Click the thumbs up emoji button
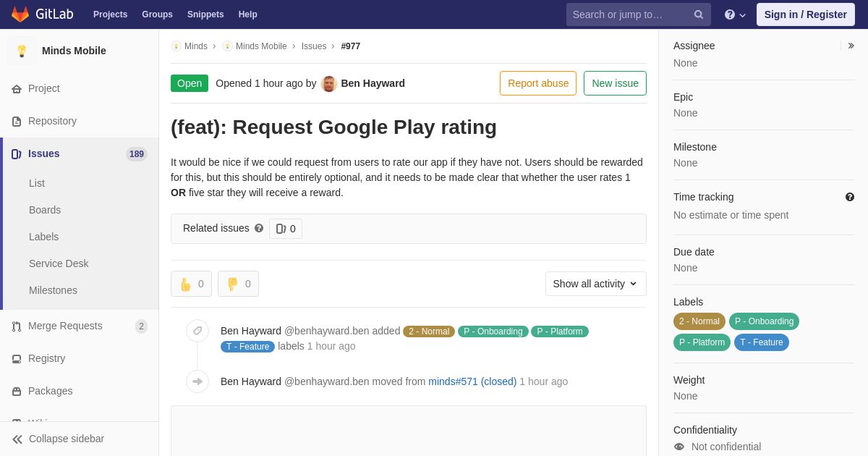868x456 pixels. tap(191, 284)
